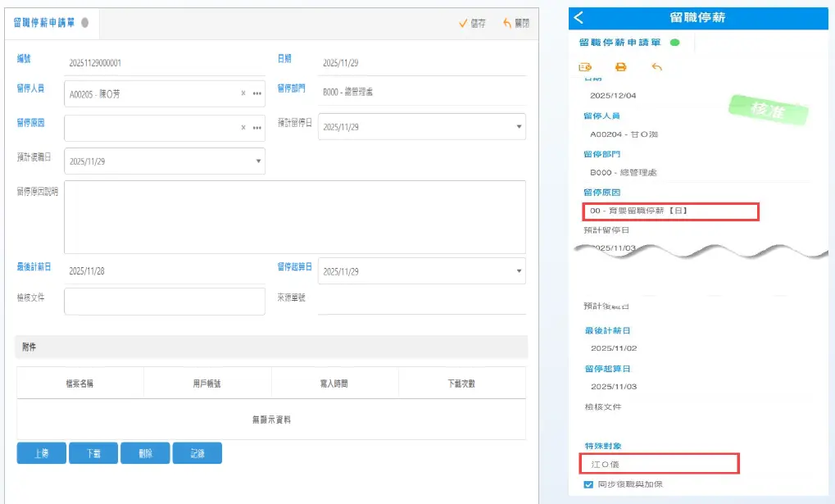Click the 儲存 save checkmark icon

coord(463,23)
